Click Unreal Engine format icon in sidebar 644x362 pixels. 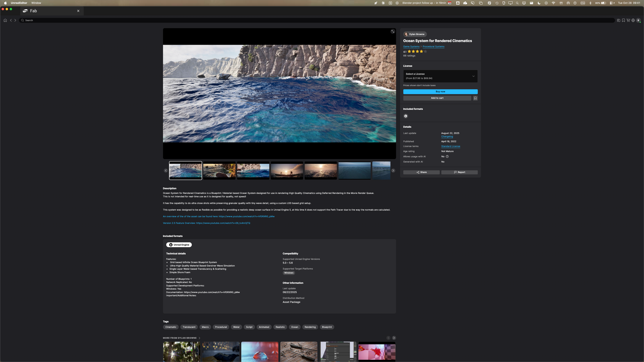pos(406,116)
